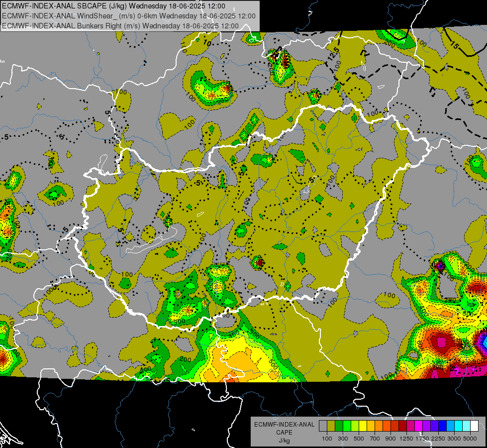Pick the dark red legend swatch before 1250
Viewport: 487px width, 448px height.
click(402, 426)
